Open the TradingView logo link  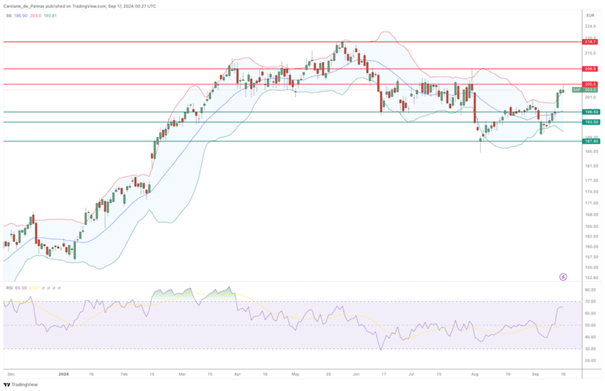tap(20, 384)
